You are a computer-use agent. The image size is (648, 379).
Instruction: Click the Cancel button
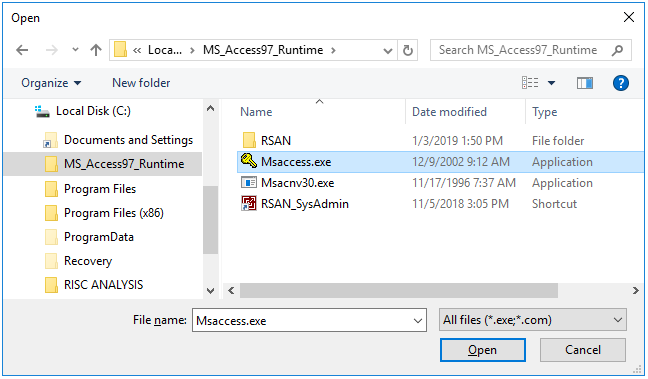click(583, 350)
